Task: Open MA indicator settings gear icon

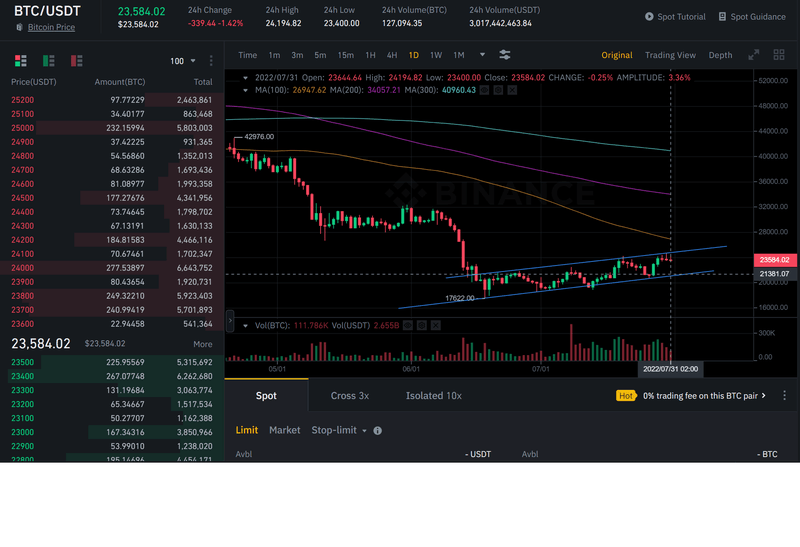Action: [x=498, y=90]
